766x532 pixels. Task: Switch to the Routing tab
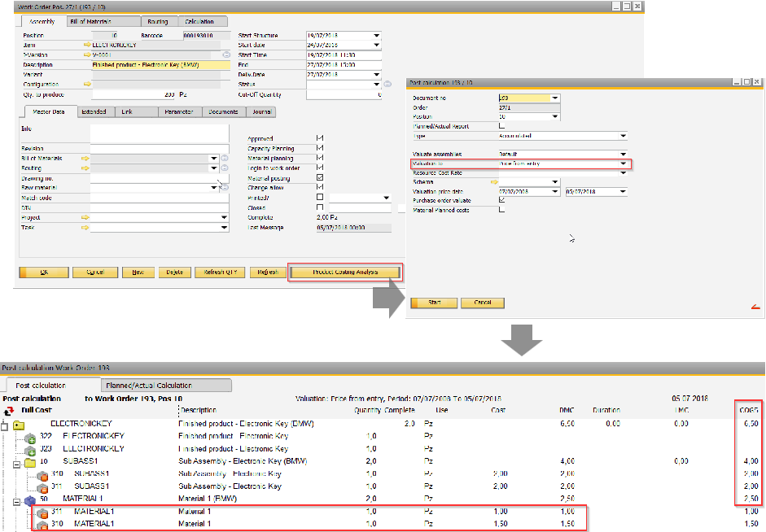[160, 21]
